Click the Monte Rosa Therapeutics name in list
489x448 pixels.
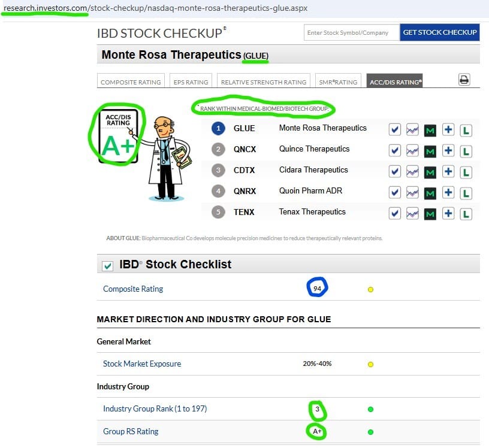click(323, 128)
